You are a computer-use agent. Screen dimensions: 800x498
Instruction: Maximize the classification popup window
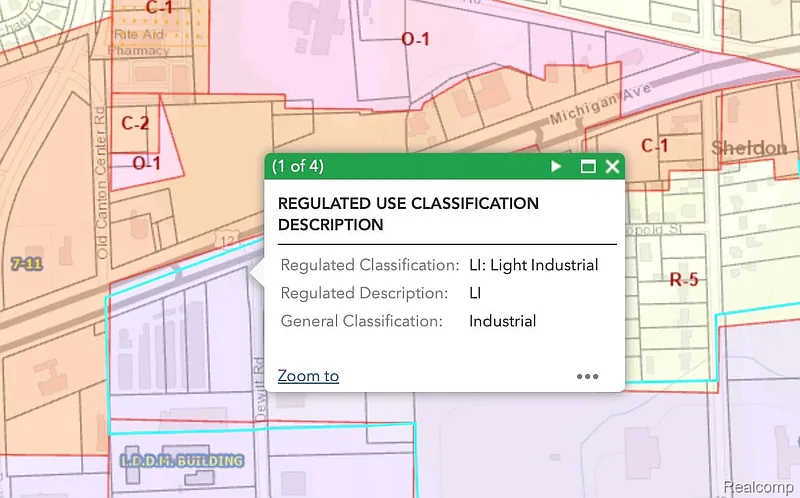click(588, 166)
